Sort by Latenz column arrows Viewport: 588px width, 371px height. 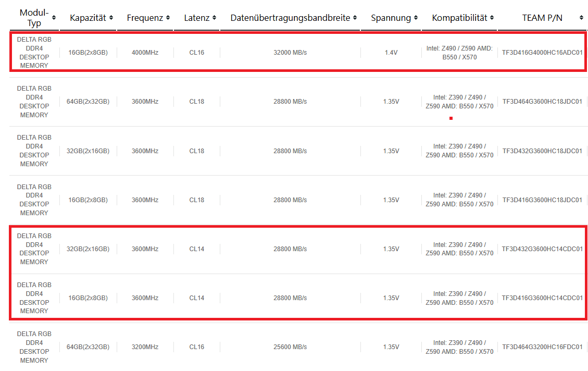tap(214, 18)
